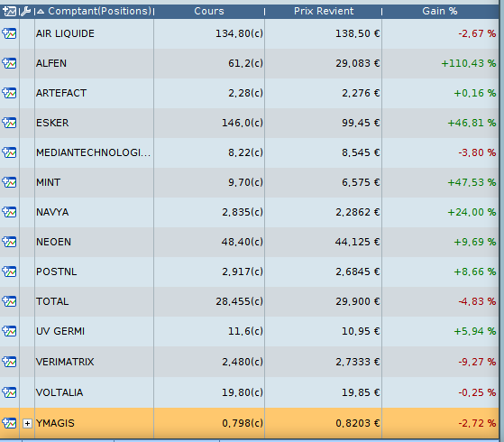Click the 134,80(c) price cell
This screenshot has height=442, width=504.
pyautogui.click(x=239, y=33)
